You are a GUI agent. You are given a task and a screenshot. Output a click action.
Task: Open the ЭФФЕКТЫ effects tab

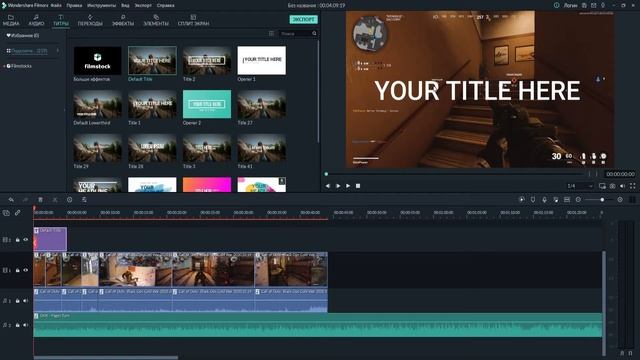pos(123,20)
